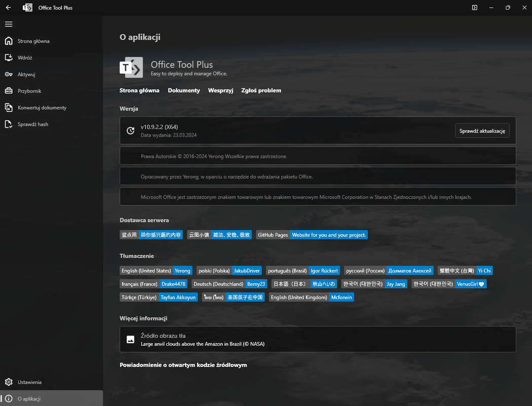Click the Więcej informacji heading
Viewport: 532px width, 406px height.
(x=144, y=318)
